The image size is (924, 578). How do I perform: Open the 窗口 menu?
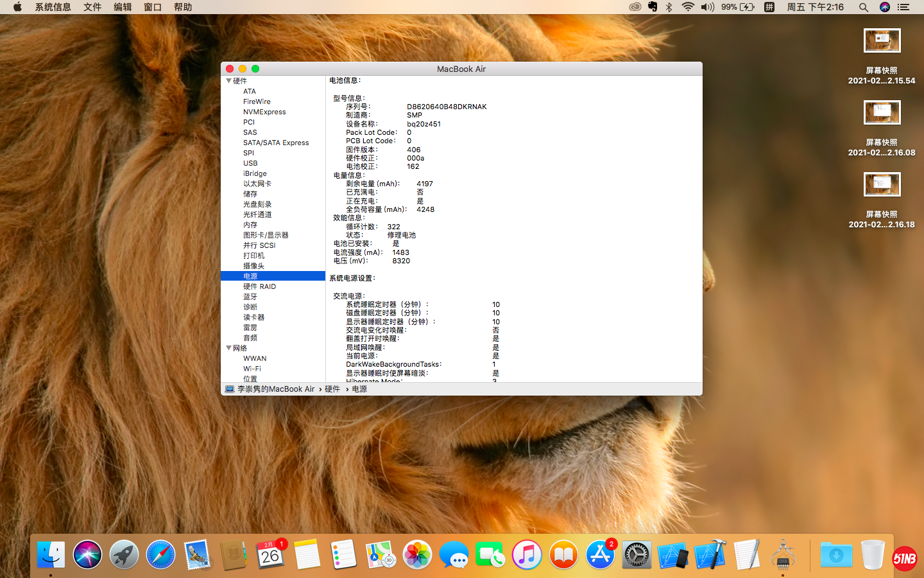tap(153, 7)
